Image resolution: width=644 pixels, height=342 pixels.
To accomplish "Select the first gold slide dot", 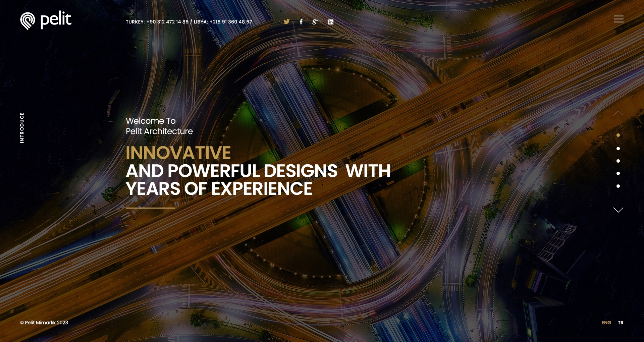I will (x=618, y=135).
